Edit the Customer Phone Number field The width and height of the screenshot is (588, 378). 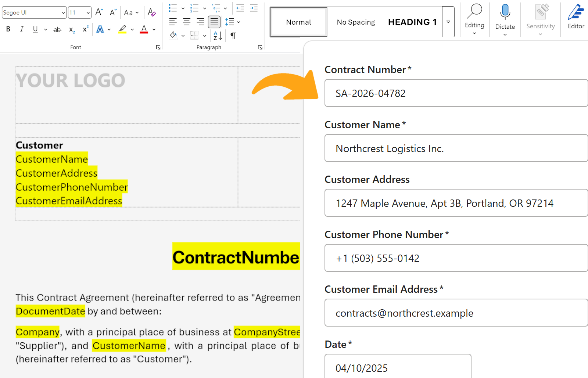point(456,258)
